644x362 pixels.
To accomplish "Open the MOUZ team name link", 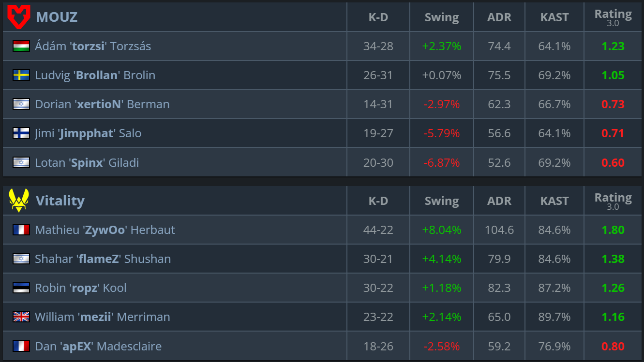I will (57, 17).
